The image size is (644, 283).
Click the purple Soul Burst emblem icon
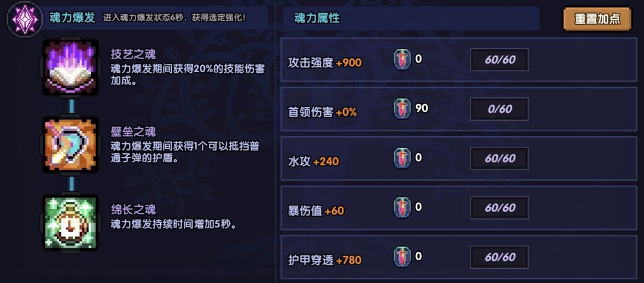pos(24,19)
